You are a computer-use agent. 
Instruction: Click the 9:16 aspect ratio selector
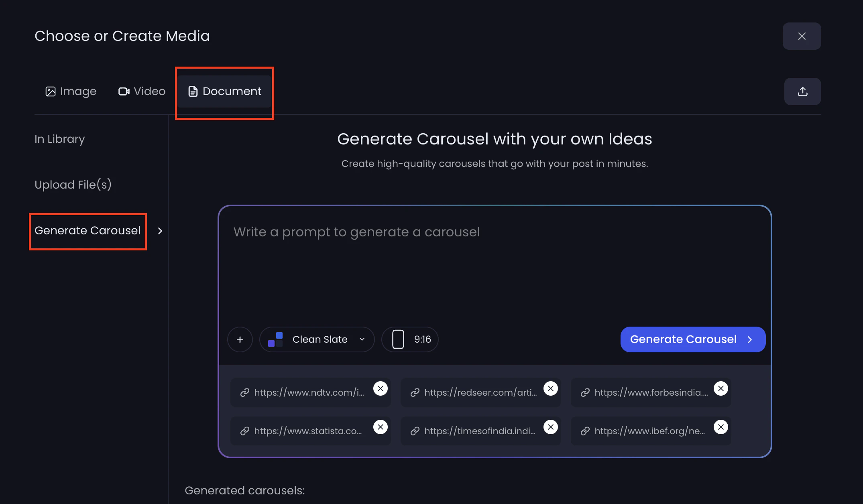point(409,339)
